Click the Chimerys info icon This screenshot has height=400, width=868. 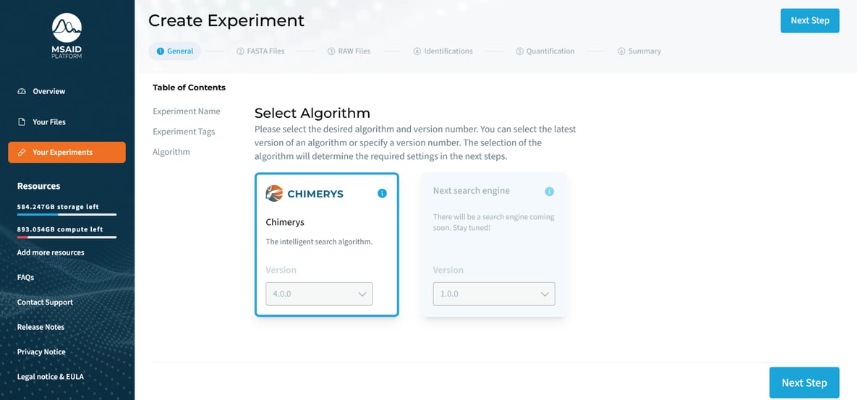(382, 193)
